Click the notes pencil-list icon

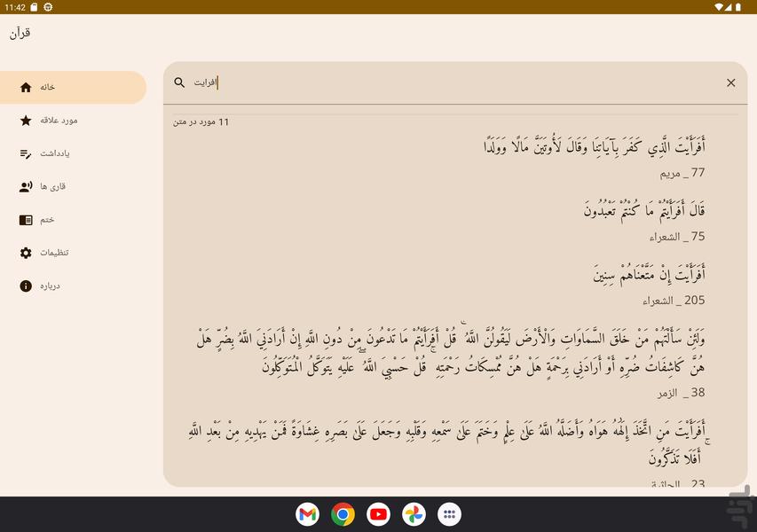26,154
